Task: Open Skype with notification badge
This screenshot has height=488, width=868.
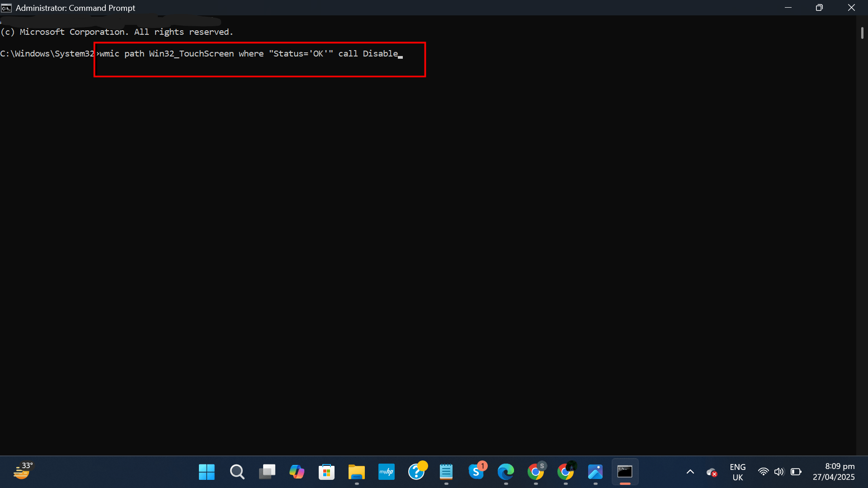Action: [476, 472]
